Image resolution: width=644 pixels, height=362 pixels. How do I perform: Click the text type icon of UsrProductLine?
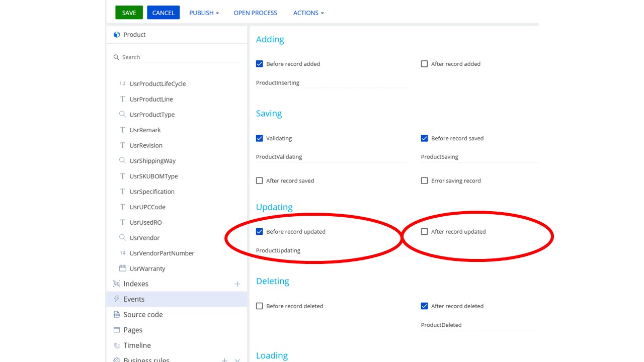point(122,99)
